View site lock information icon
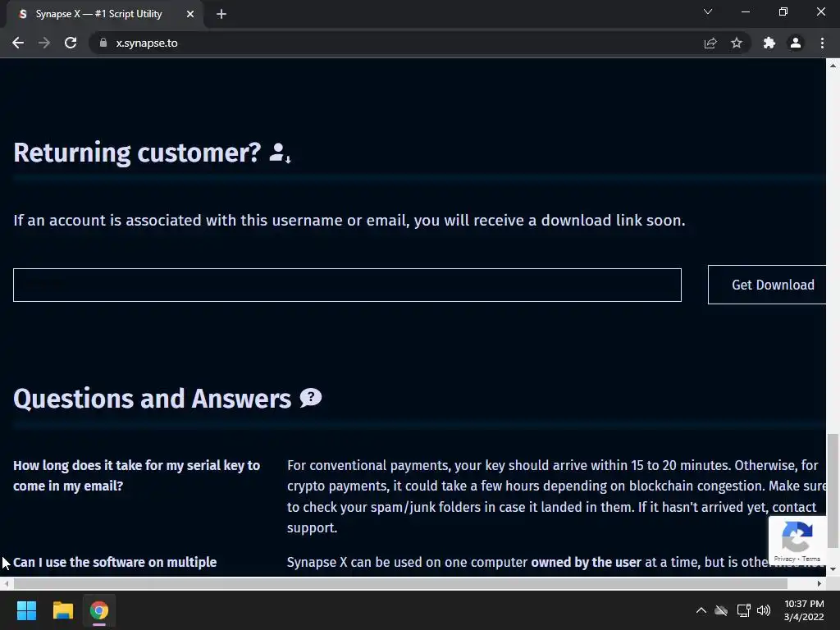Screen dimensions: 840x630 click(103, 43)
